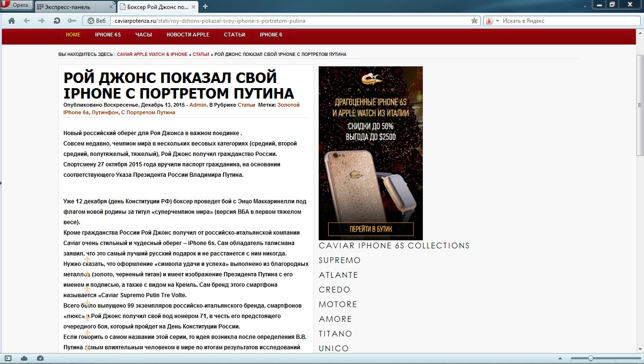644x364 pixels.
Task: Open СТАТЬИ navigation item
Action: pos(234,35)
